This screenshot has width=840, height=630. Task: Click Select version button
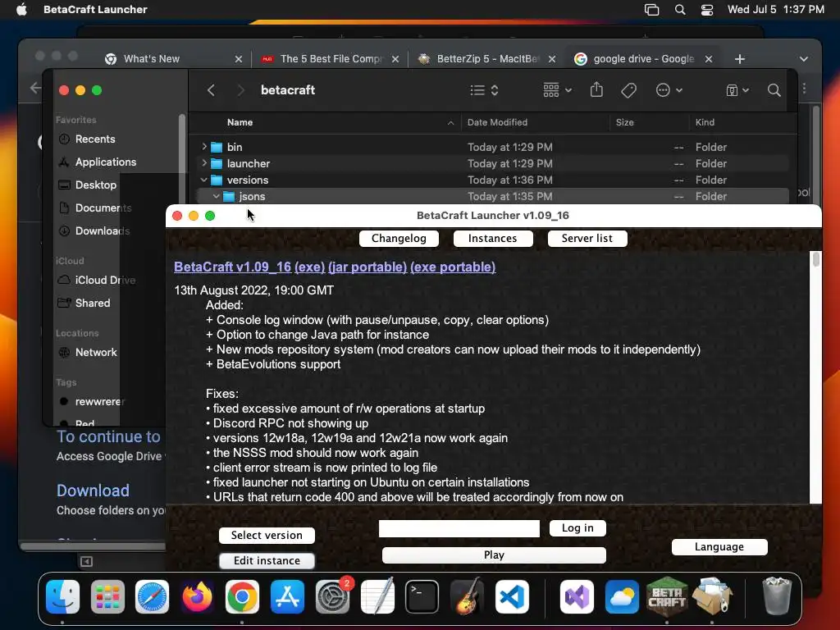pos(267,535)
